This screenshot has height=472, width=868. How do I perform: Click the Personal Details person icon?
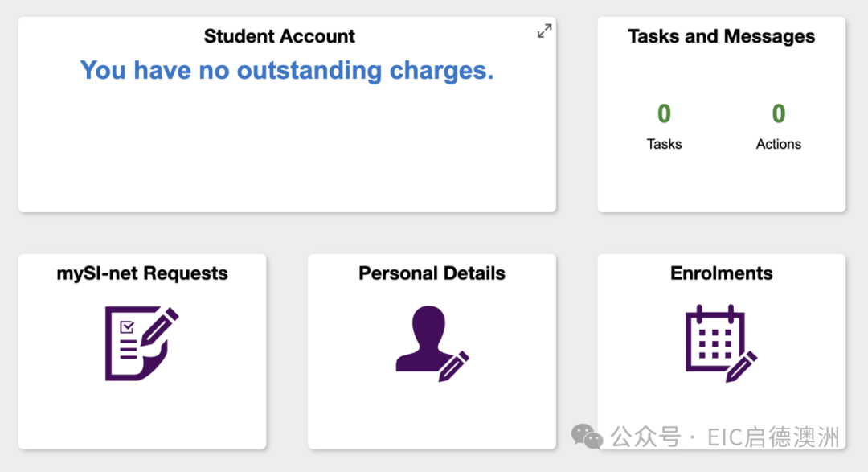point(432,343)
